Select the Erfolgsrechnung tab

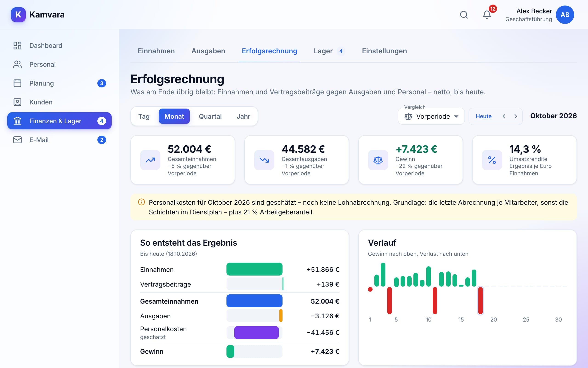(x=269, y=51)
